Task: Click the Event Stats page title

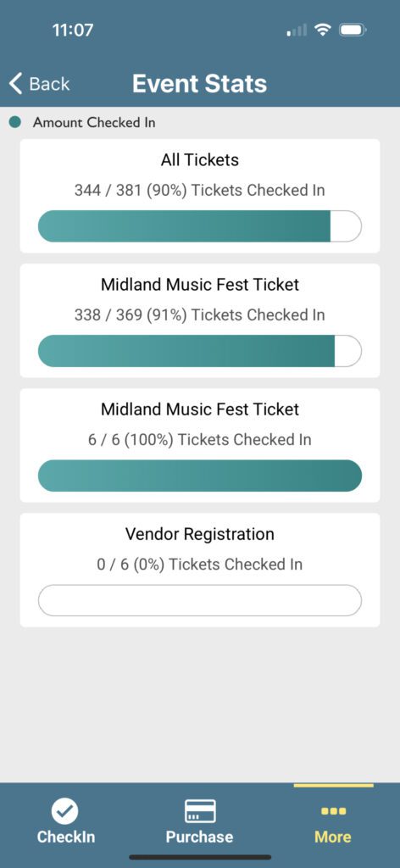Action: (x=200, y=84)
